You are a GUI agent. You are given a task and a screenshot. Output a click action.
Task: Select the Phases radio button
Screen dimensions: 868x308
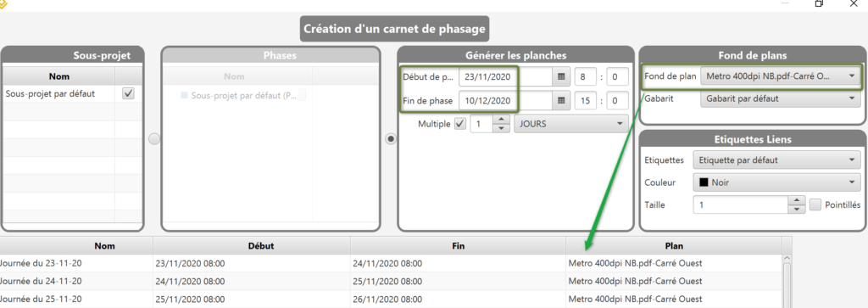pyautogui.click(x=154, y=139)
